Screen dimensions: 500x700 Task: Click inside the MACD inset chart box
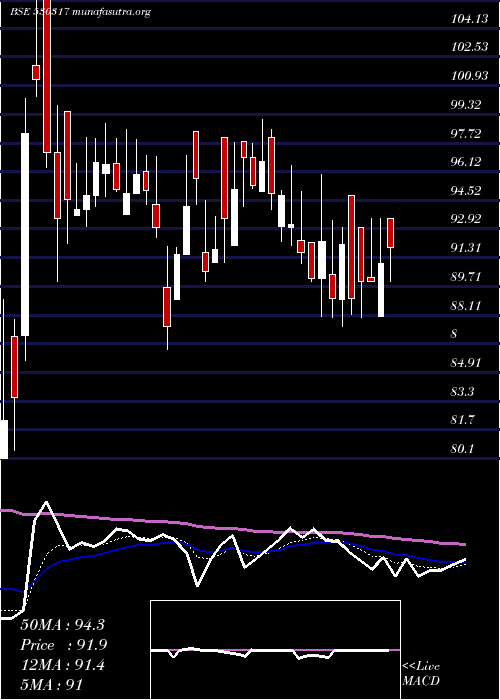coord(275,650)
